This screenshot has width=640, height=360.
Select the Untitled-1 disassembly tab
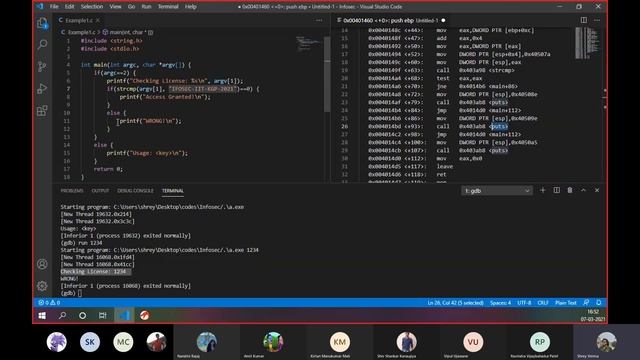coord(391,20)
